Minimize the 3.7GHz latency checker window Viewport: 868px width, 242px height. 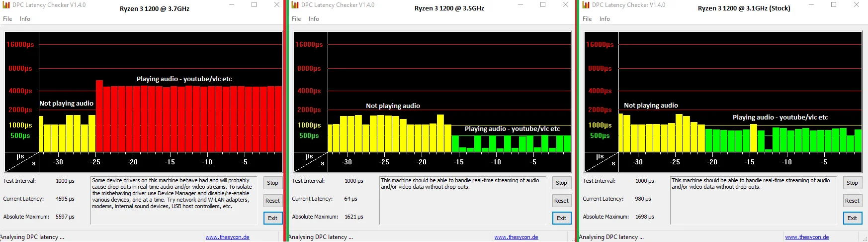point(232,4)
